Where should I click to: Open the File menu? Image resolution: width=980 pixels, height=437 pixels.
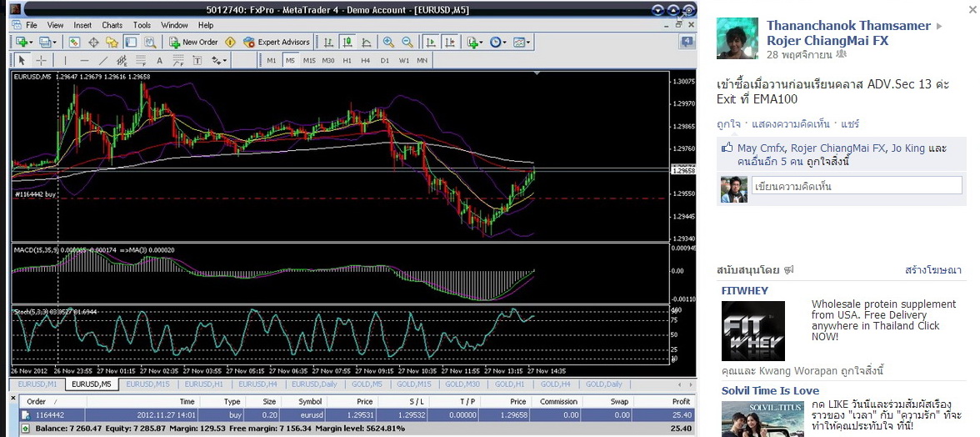tap(32, 25)
